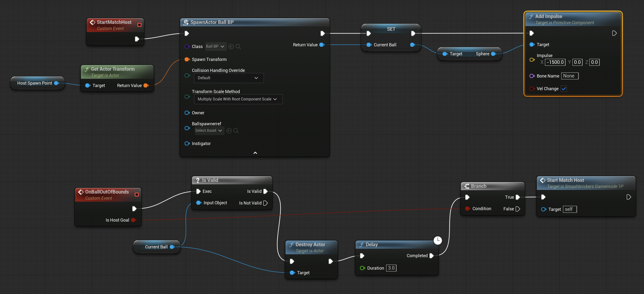
Task: Click the Collision Handling Override pin
Action: (187, 76)
